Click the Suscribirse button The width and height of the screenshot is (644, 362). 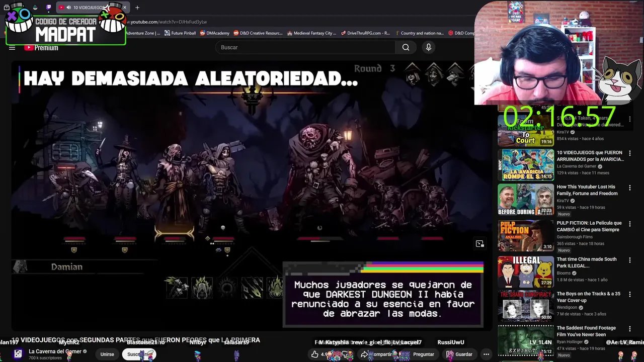[x=139, y=354]
